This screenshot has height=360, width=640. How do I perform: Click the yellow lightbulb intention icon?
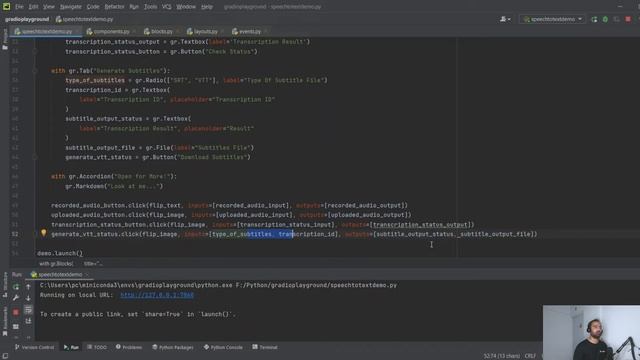click(44, 233)
